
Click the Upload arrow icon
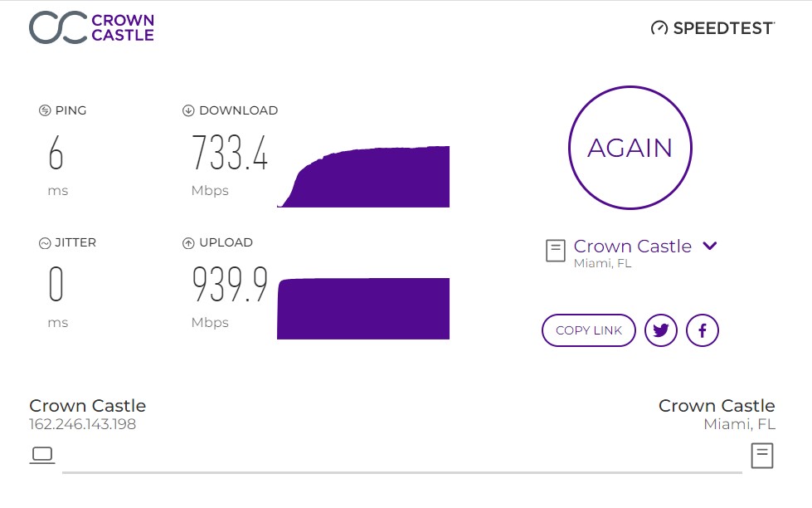(x=188, y=242)
